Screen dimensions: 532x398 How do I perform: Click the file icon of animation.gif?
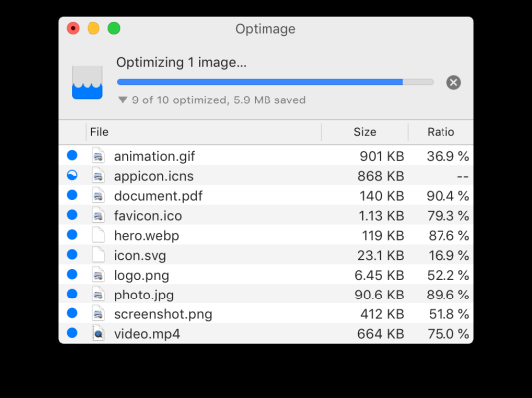click(98, 156)
